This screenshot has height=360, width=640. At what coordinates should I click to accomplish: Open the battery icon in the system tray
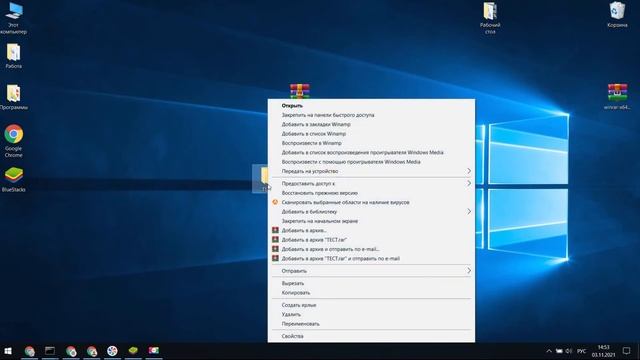[559, 351]
